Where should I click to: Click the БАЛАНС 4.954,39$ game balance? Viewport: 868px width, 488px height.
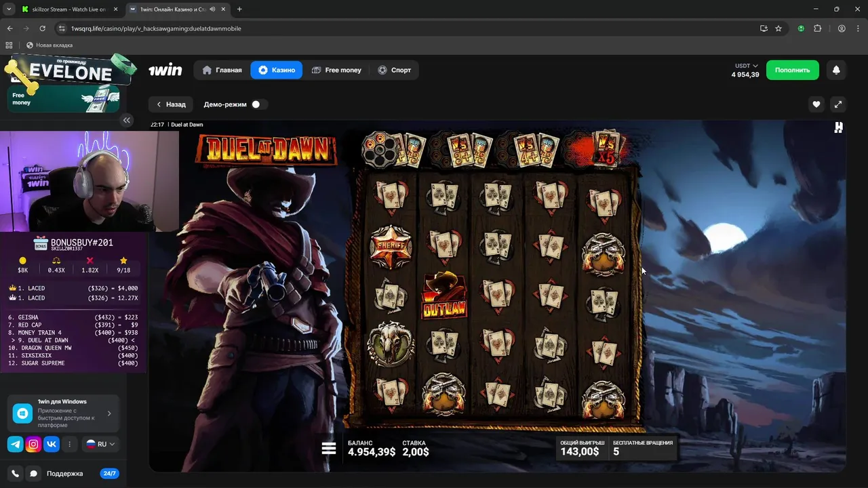372,448
